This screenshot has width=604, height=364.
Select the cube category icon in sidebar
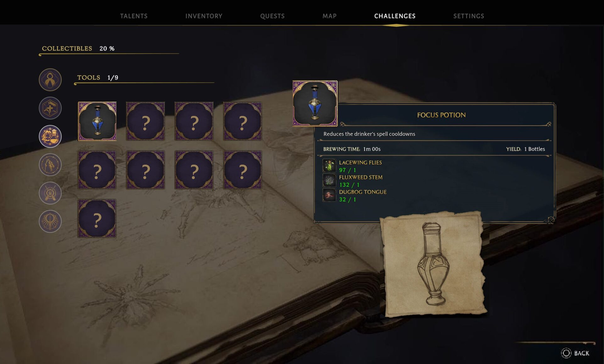pyautogui.click(x=50, y=108)
